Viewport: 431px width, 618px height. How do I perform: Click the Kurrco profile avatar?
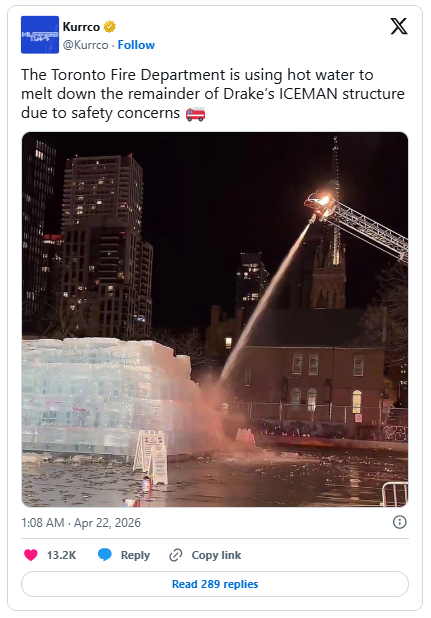[40, 35]
